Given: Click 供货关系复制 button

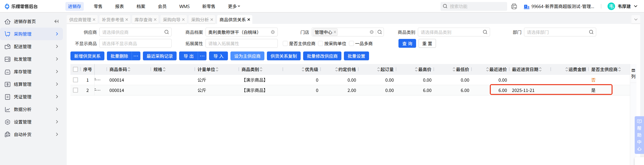Looking at the screenshot, I should (284, 56).
